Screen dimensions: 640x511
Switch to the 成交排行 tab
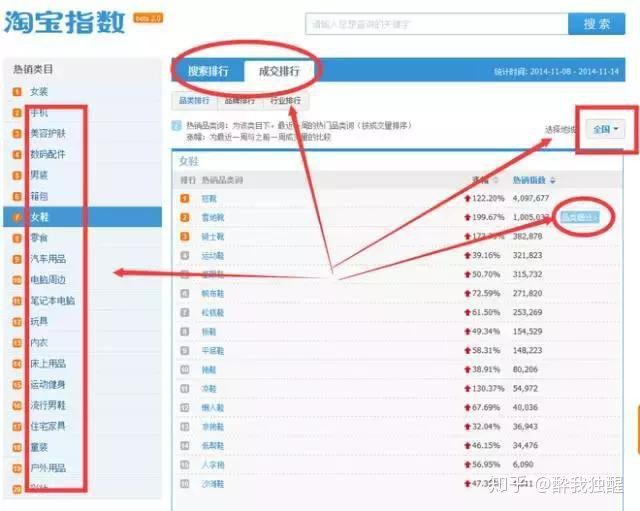coord(279,71)
